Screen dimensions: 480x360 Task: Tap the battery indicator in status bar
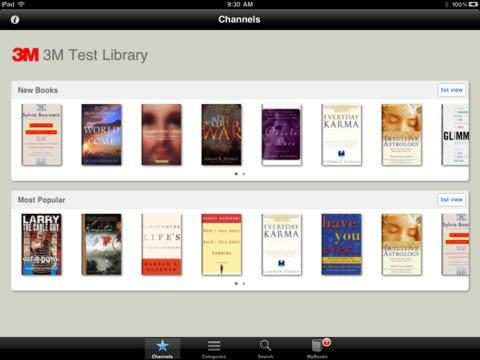(473, 4)
